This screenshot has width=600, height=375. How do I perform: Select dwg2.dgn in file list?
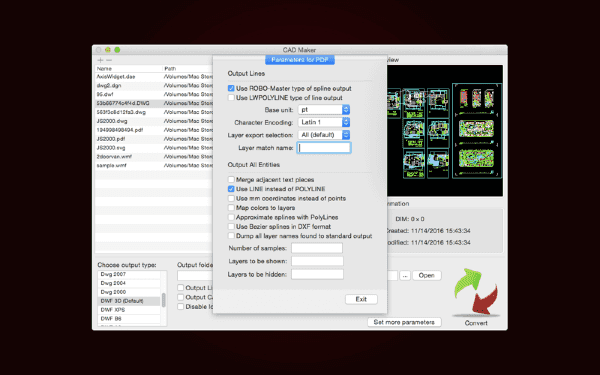click(154, 86)
